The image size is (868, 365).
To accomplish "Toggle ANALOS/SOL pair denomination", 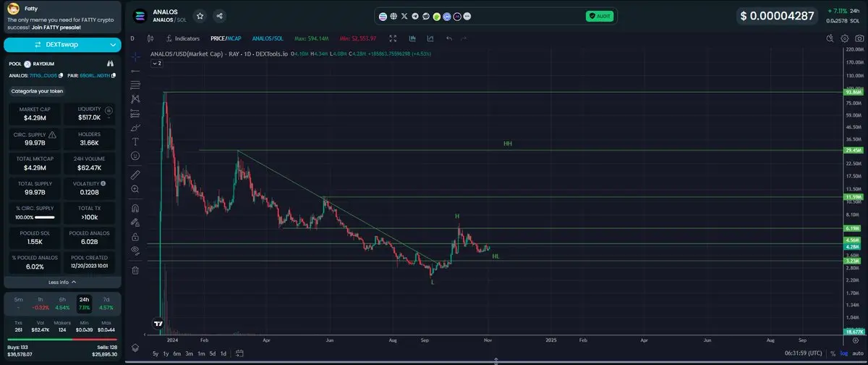I will click(268, 38).
